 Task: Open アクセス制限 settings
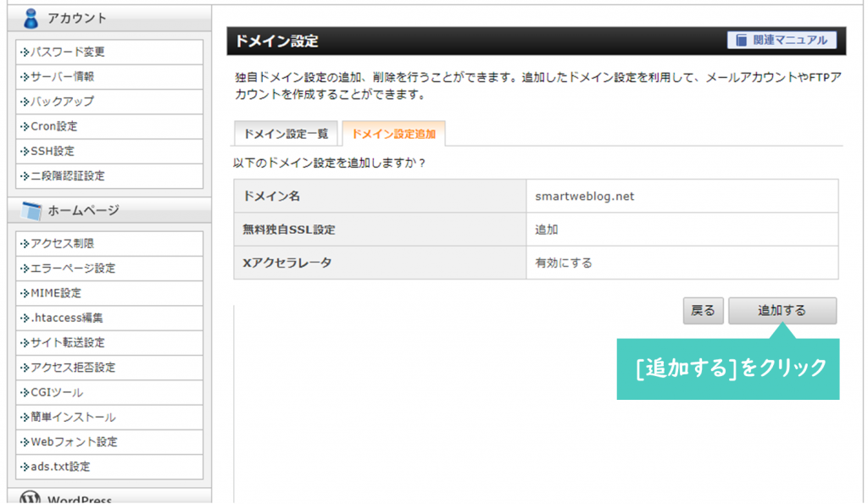[x=109, y=243]
